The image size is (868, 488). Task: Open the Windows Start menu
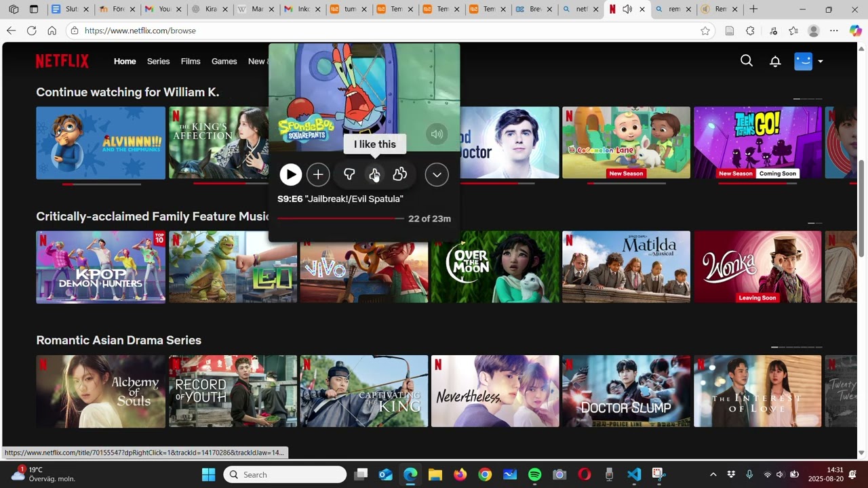pyautogui.click(x=208, y=474)
